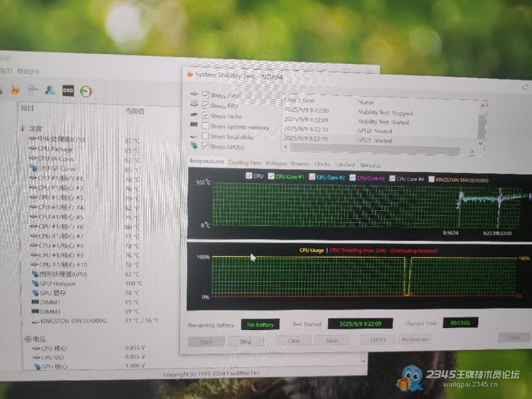Toggle the Stress GPU(s) checkbox
532x399 pixels.
coord(205,146)
